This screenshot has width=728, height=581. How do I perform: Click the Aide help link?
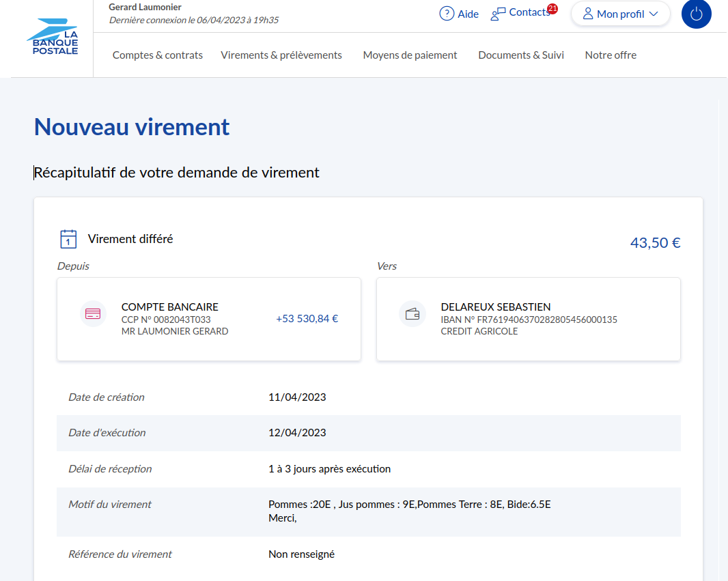(468, 14)
